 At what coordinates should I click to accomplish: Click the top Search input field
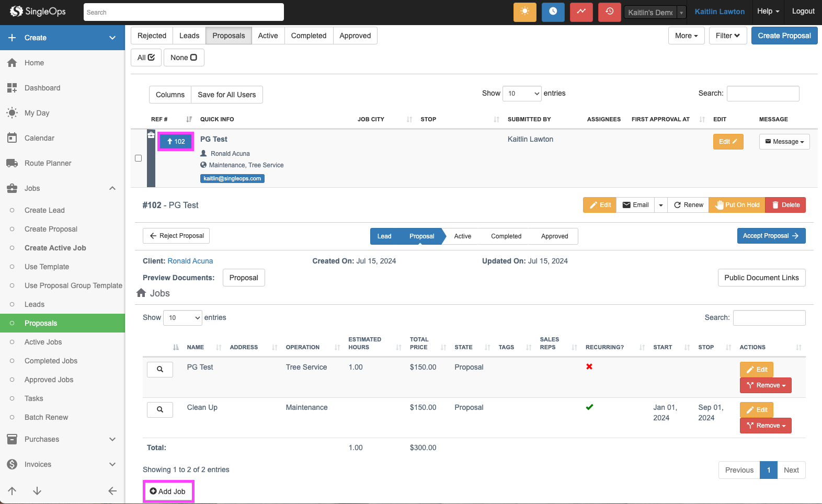point(184,12)
